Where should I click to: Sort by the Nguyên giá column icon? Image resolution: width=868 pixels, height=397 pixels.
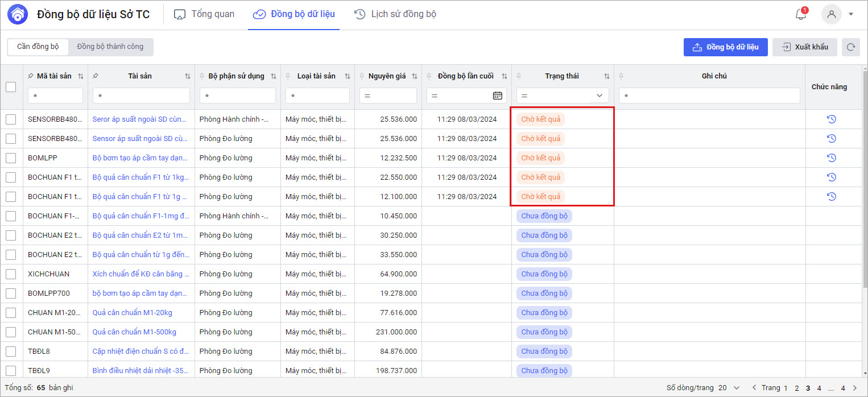[415, 76]
